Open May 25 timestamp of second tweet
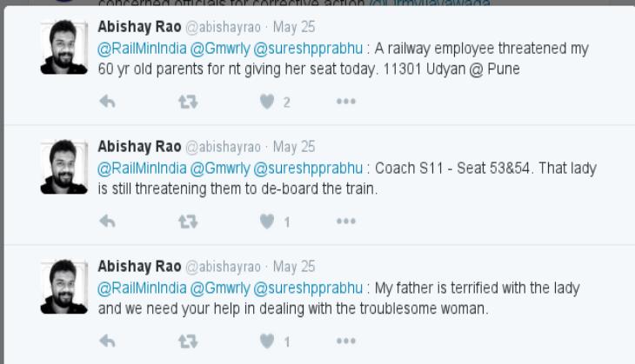This screenshot has width=635, height=364. (294, 147)
